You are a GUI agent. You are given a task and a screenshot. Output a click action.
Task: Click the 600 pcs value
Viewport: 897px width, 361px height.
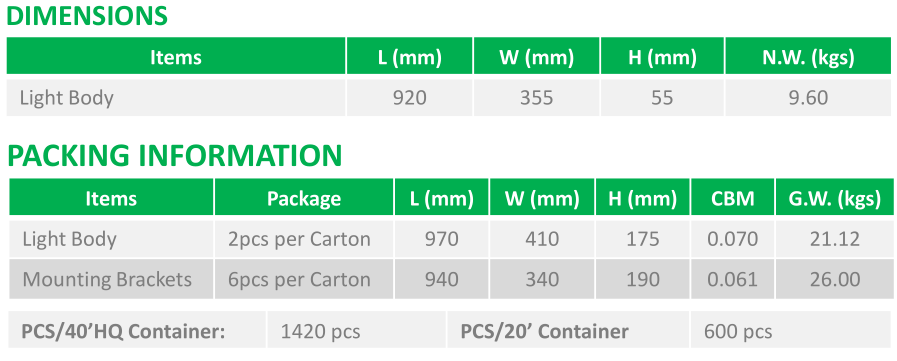pyautogui.click(x=738, y=331)
